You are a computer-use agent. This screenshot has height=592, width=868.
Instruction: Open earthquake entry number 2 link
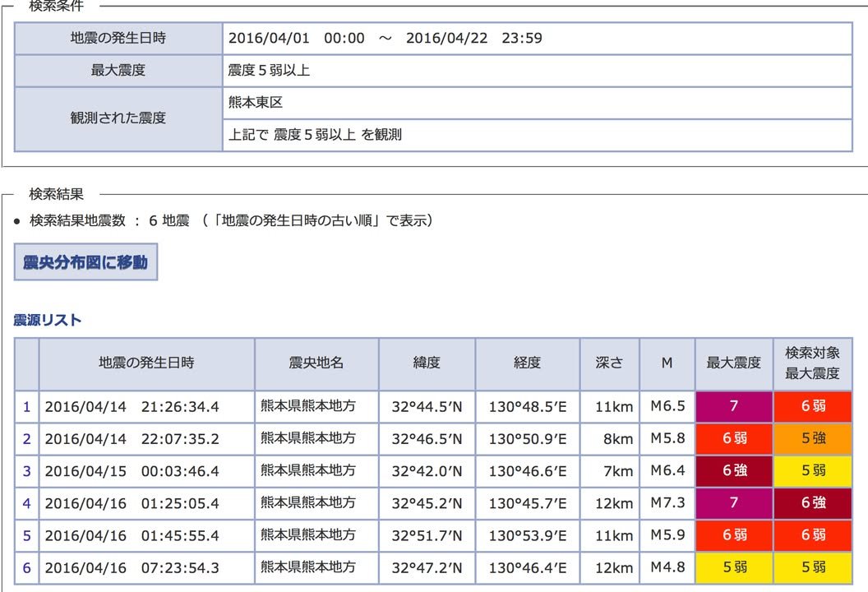(x=26, y=439)
